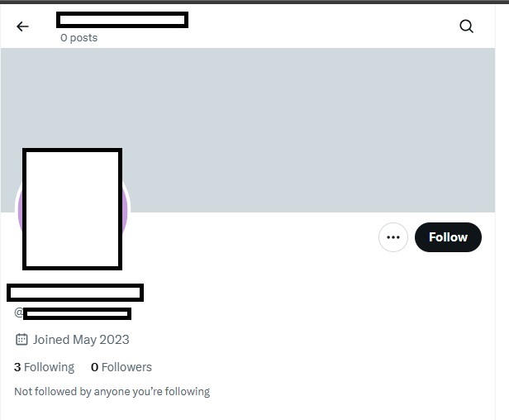Click the @ symbol before the handle
This screenshot has height=420, width=509.
18,313
